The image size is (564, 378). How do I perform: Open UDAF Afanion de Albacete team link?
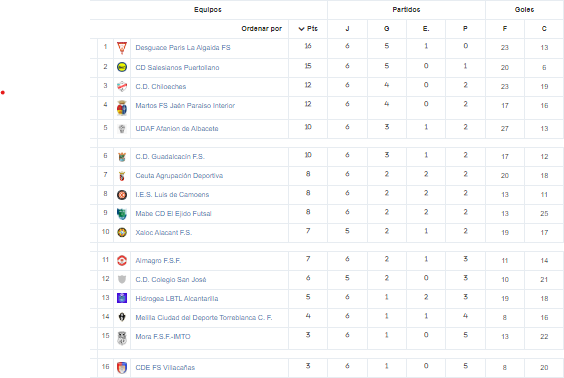pyautogui.click(x=177, y=128)
